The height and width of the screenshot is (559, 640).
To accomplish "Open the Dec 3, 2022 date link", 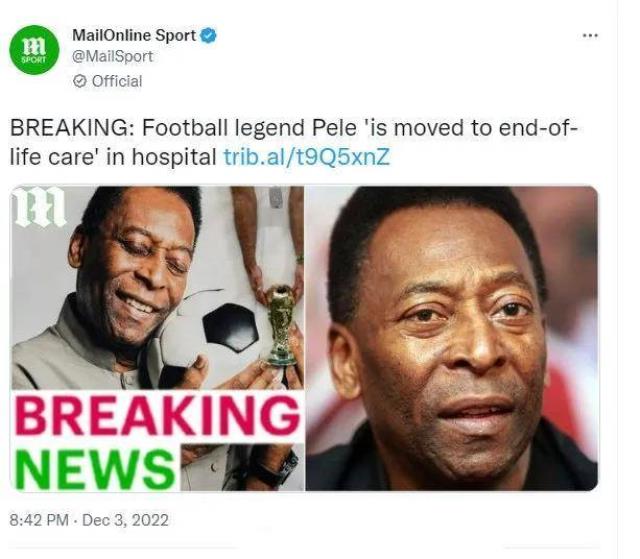I will (x=125, y=520).
